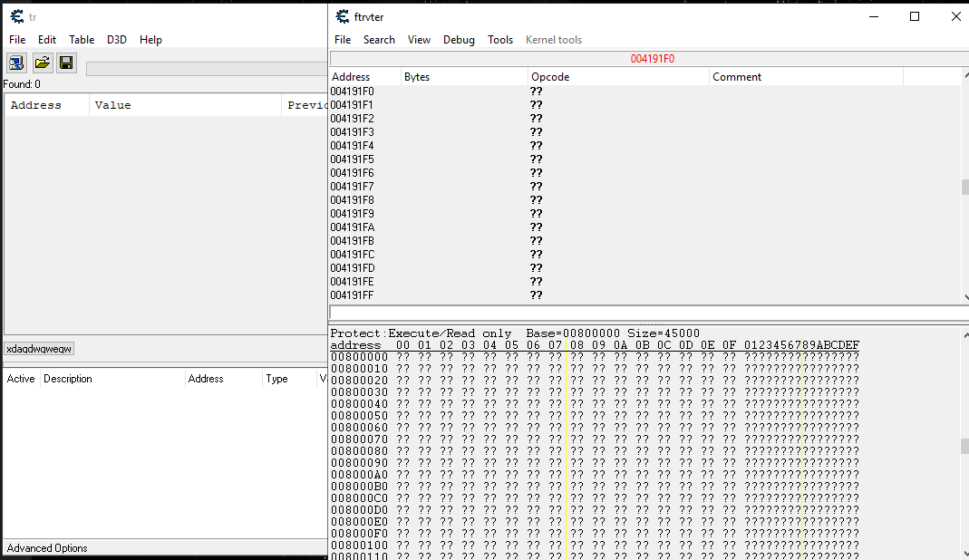
Task: Select disassembler row 004191F8
Action: [x=645, y=200]
